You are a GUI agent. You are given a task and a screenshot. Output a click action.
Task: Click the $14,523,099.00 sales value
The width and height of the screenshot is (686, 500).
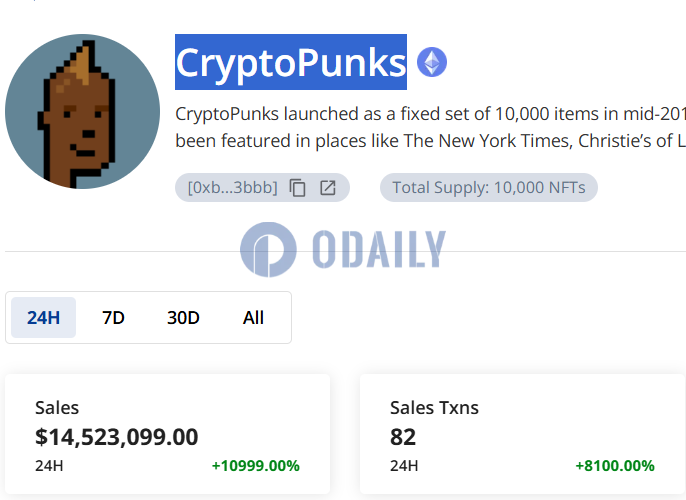[x=117, y=437]
